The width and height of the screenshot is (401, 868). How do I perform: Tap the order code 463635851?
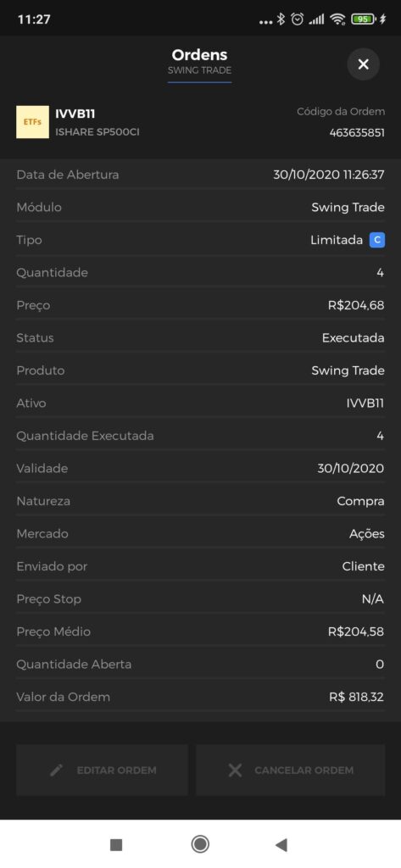(357, 133)
